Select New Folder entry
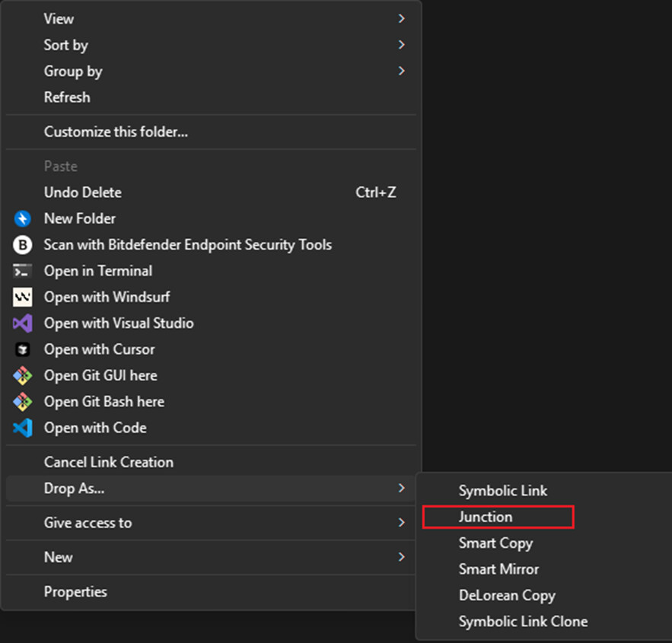The height and width of the screenshot is (643, 672). pyautogui.click(x=211, y=218)
